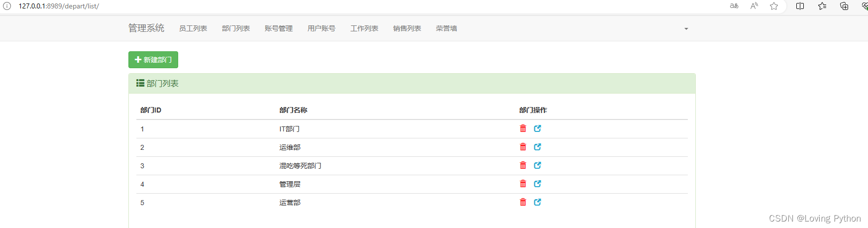Click trash icon for 运维部 department
Screen dimensions: 868x228
[x=523, y=147]
